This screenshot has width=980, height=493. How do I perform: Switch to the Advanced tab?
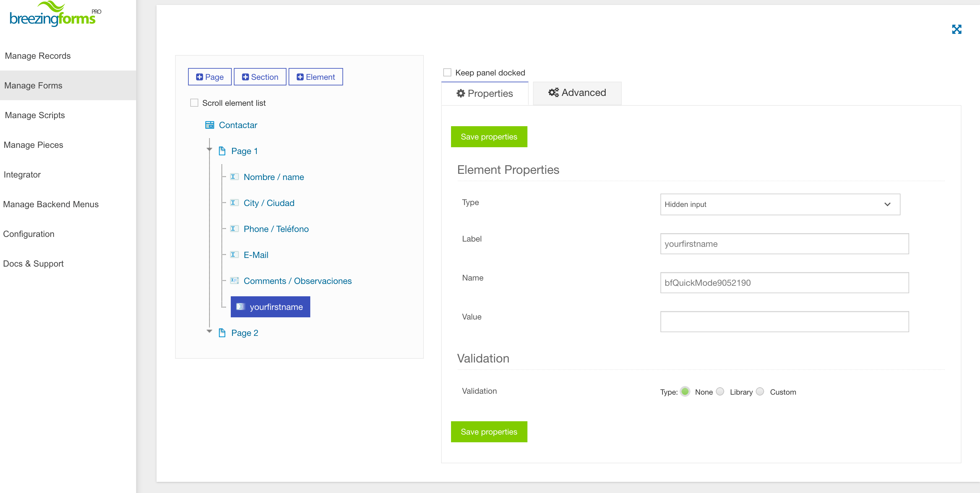[x=577, y=93]
